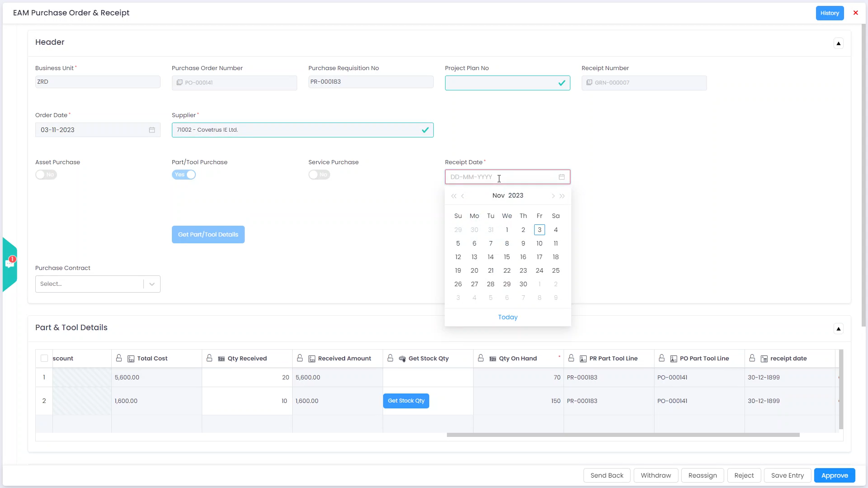
Task: Open the Purchase Contract dropdown
Action: (x=152, y=284)
